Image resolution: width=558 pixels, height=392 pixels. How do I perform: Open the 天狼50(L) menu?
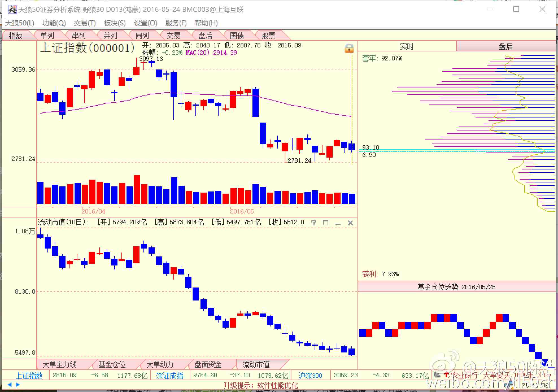click(x=19, y=23)
